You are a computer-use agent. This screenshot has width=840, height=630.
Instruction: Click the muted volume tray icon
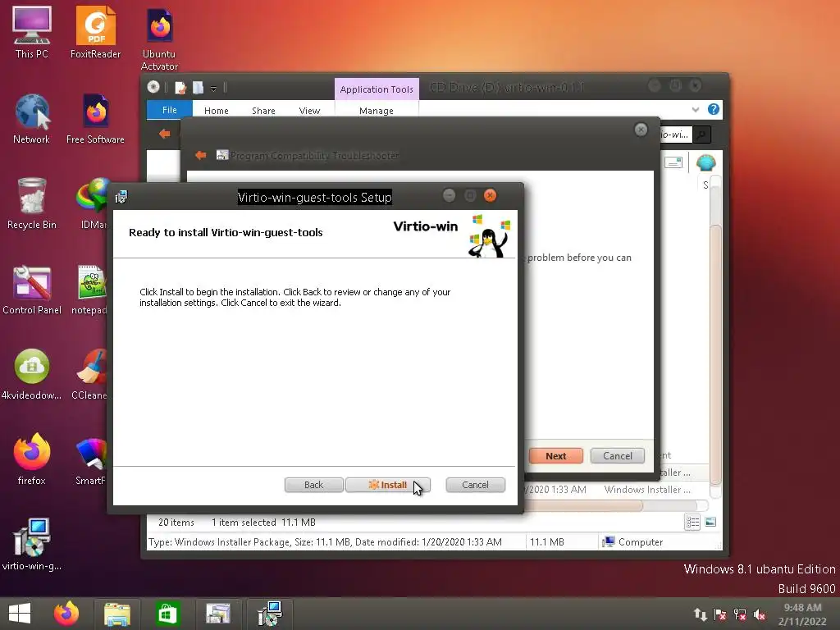(x=760, y=614)
